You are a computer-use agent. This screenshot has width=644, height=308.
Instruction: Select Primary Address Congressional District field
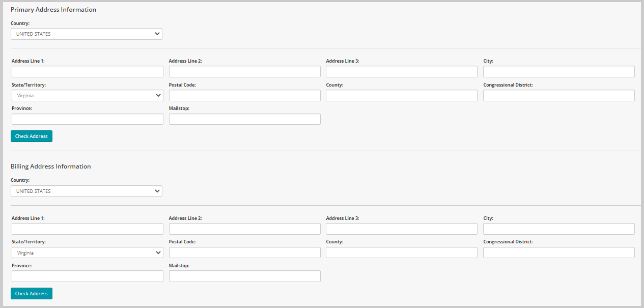point(559,95)
